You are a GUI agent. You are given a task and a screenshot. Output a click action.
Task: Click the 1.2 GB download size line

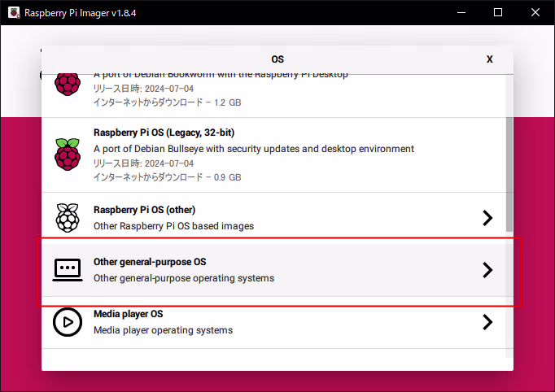(167, 102)
